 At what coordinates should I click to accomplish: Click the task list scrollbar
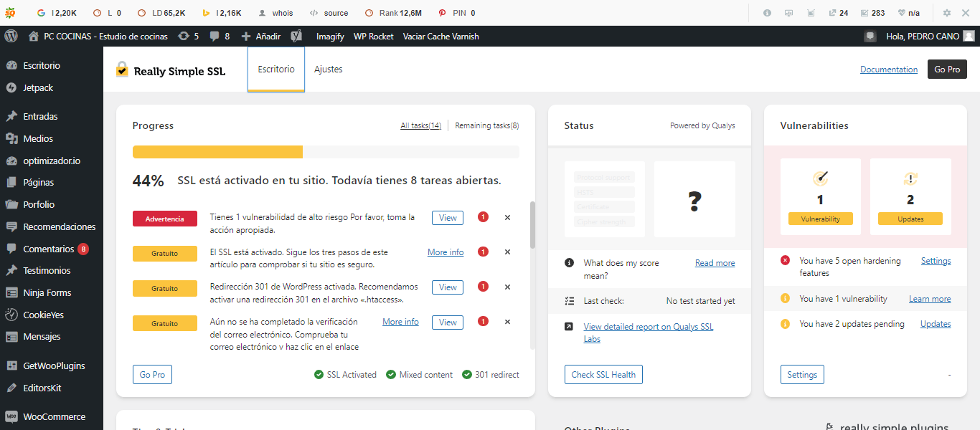coord(532,224)
